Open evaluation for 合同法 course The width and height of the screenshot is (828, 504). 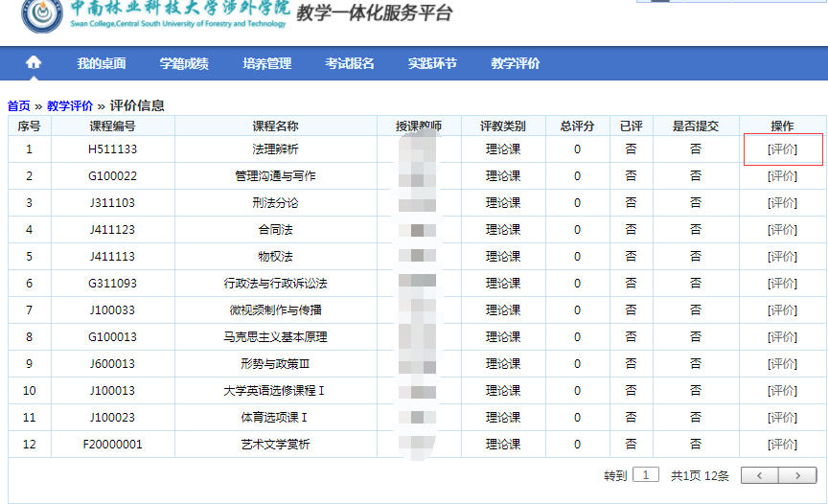pyautogui.click(x=782, y=230)
